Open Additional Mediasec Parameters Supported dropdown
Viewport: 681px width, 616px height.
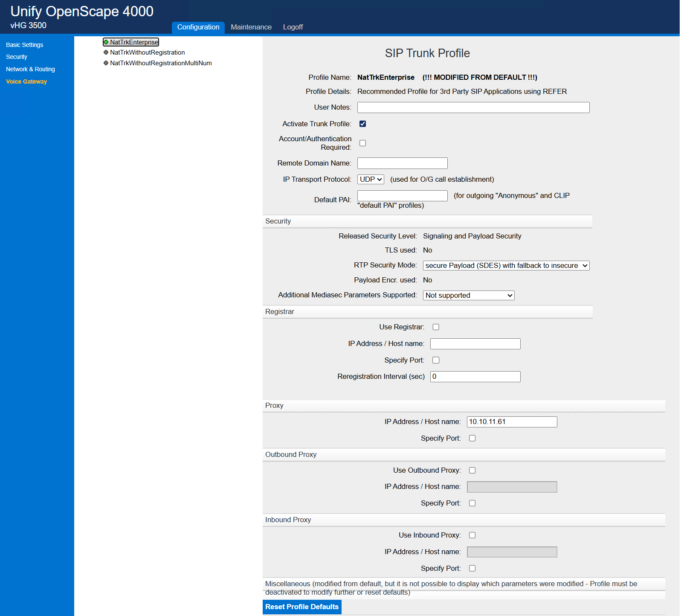tap(469, 295)
